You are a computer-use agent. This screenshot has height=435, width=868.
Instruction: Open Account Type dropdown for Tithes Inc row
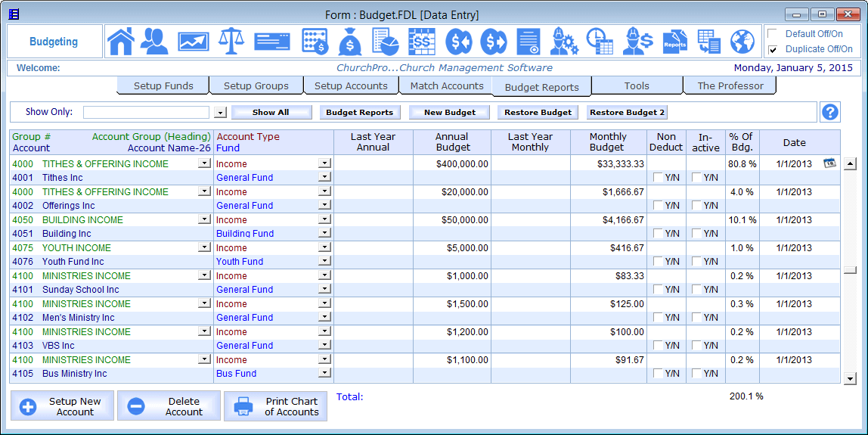coord(325,163)
